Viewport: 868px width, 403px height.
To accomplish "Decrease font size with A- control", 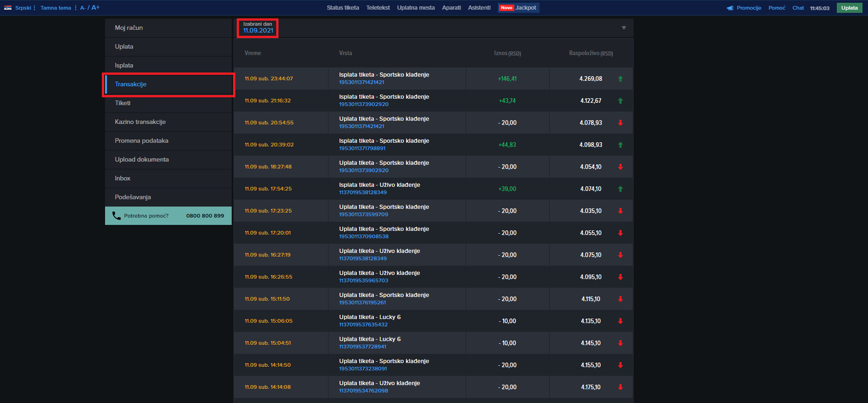I will pyautogui.click(x=83, y=8).
